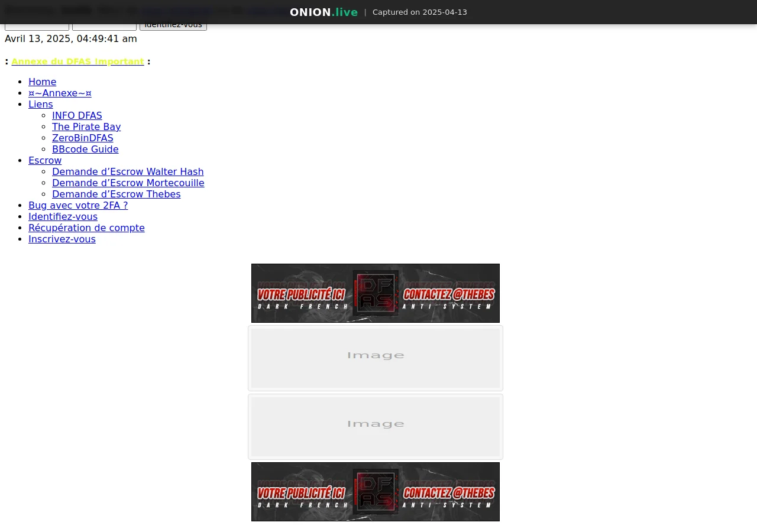The width and height of the screenshot is (757, 532).
Task: Open Bug avec votre 2FA ?
Action: click(78, 205)
